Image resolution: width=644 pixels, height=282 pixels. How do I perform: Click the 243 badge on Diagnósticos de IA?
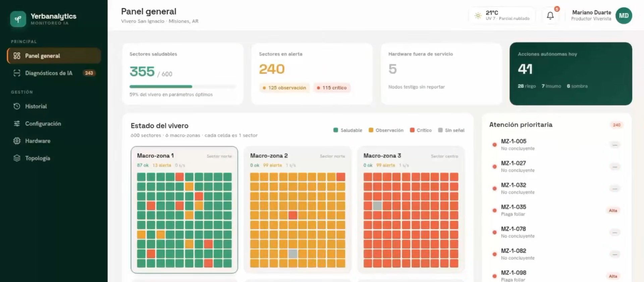[x=89, y=73]
